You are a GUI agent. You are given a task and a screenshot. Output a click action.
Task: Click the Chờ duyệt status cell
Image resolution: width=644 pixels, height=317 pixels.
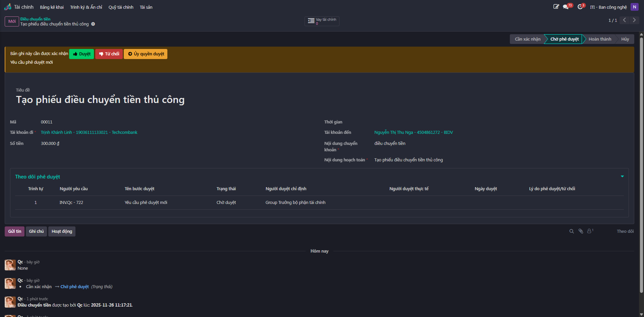click(x=226, y=203)
